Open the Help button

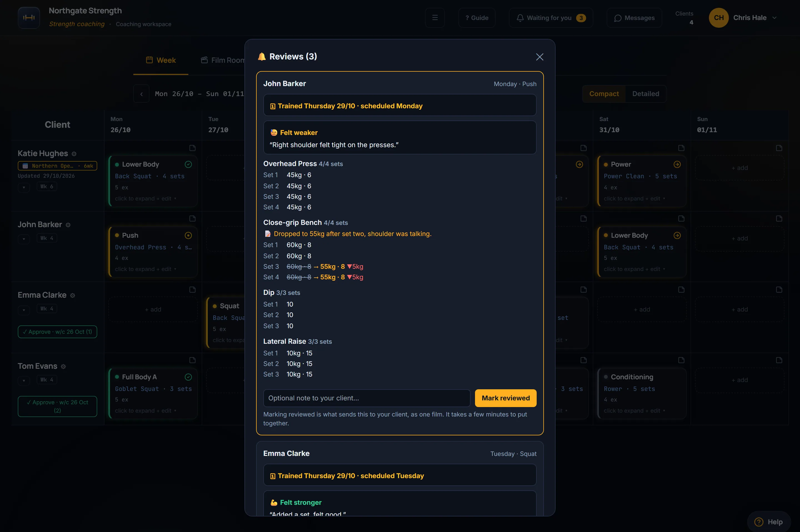pyautogui.click(x=769, y=521)
